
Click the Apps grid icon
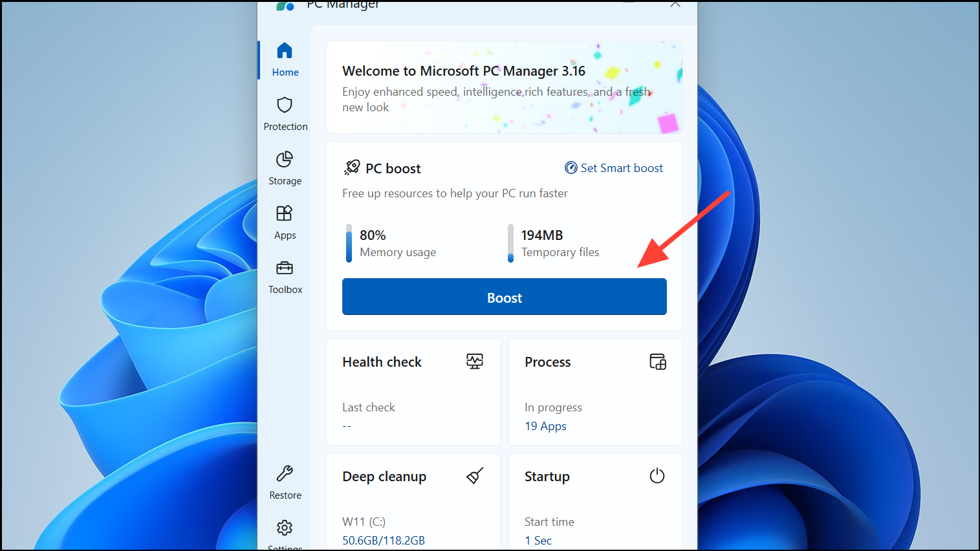pyautogui.click(x=285, y=213)
